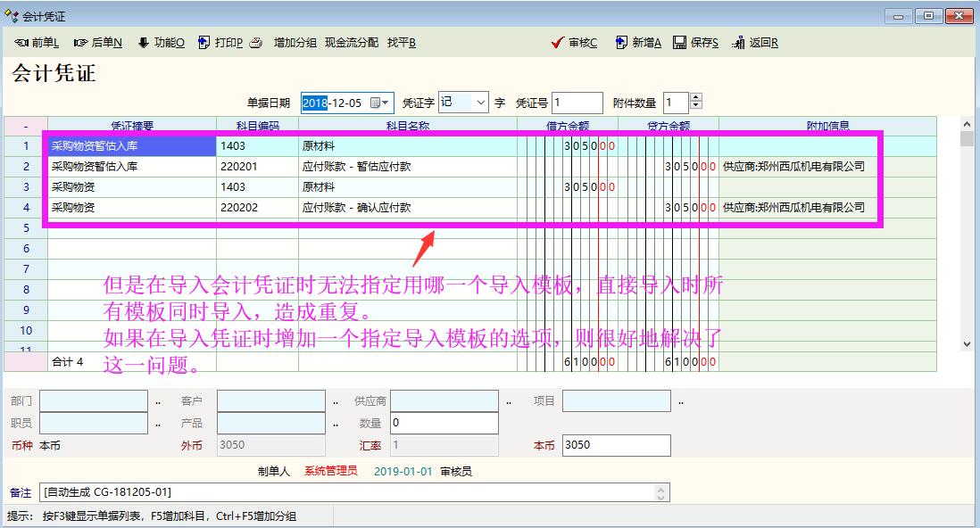Go to next voucher with 后单
Image resolution: width=980 pixels, height=528 pixels.
98,43
